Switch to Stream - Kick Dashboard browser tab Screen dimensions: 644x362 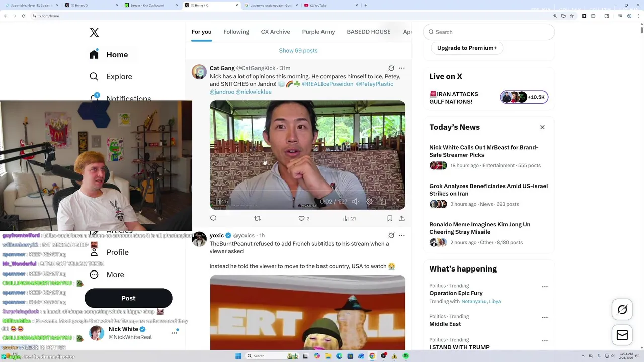[x=151, y=5]
